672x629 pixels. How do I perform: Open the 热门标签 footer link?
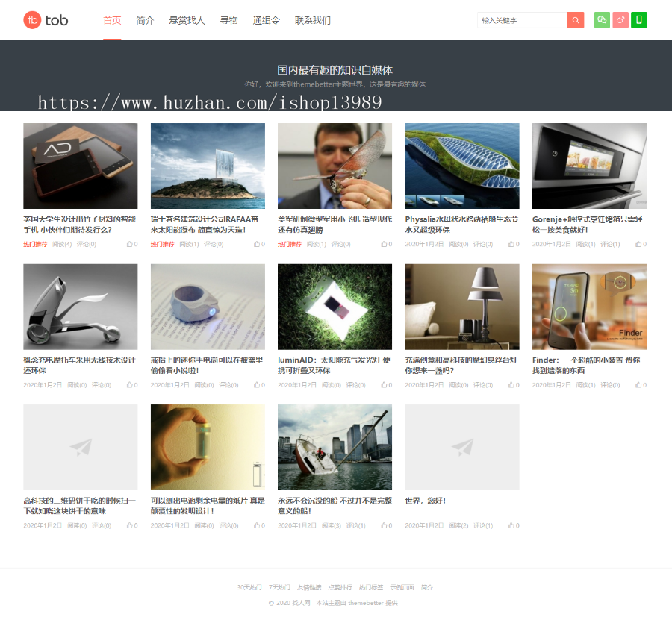[x=371, y=587]
